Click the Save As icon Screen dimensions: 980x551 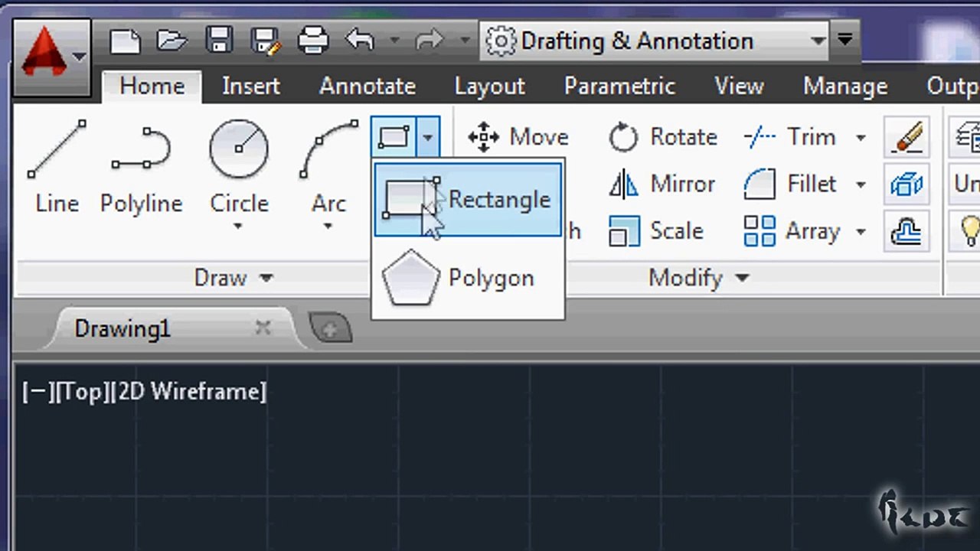click(266, 40)
